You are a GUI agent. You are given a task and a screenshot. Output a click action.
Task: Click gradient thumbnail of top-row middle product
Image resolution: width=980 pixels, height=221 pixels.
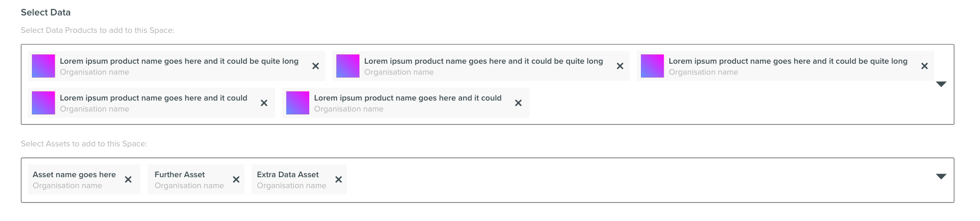click(x=348, y=66)
